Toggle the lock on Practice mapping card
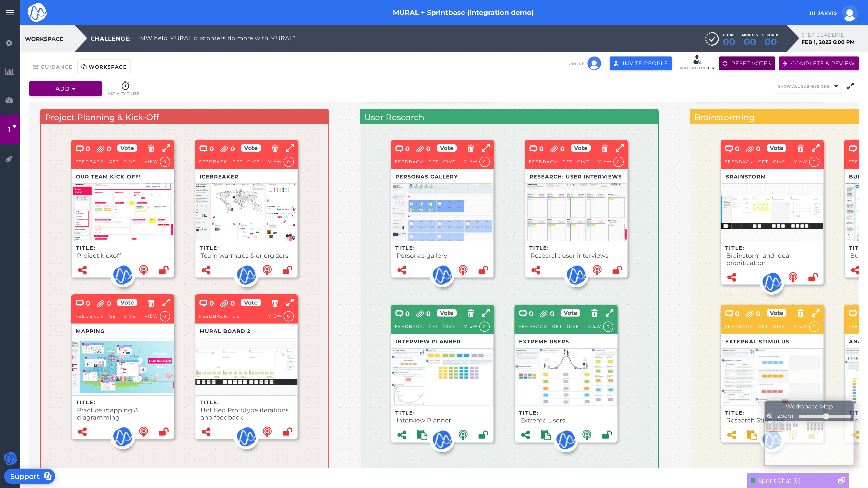 (164, 432)
